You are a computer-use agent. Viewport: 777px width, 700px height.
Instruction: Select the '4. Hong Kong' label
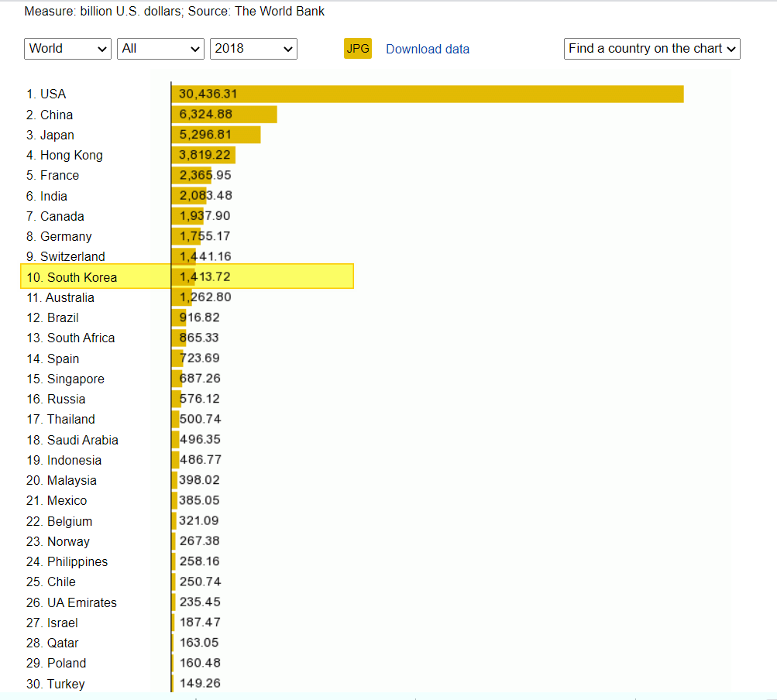click(64, 156)
